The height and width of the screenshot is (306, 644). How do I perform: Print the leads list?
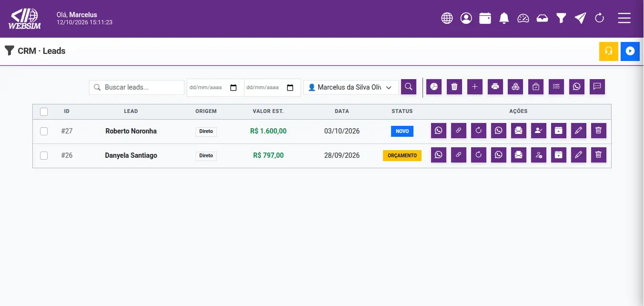tap(495, 87)
